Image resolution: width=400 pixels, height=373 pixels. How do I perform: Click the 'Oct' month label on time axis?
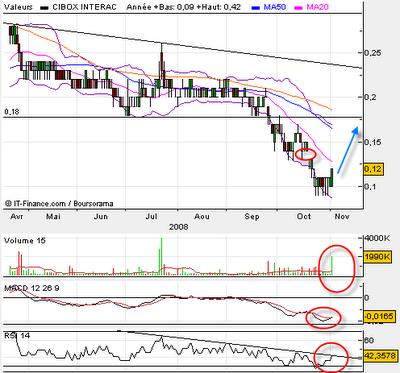pos(304,216)
